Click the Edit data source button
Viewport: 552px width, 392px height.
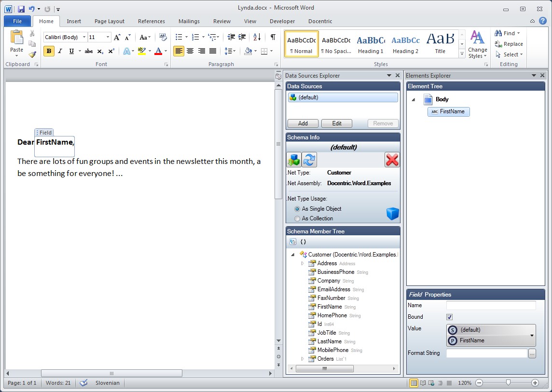coord(336,123)
